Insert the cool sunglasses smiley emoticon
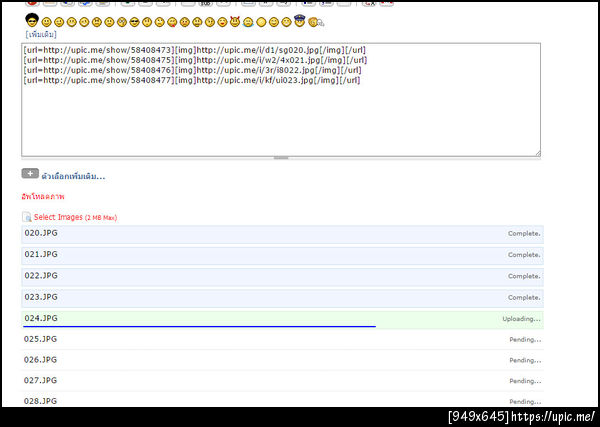Screen dimensions: 600x427 click(x=134, y=23)
